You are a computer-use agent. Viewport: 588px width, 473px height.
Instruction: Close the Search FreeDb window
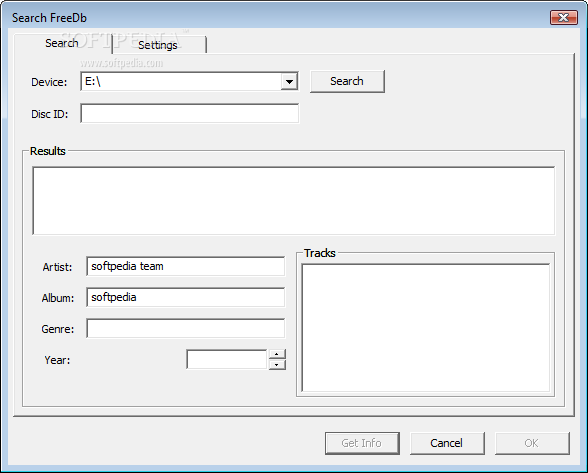pyautogui.click(x=564, y=17)
